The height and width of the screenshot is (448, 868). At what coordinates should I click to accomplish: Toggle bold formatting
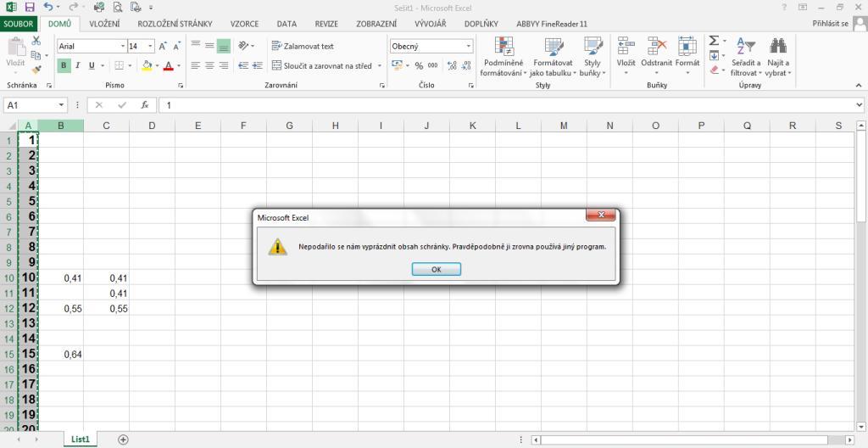pos(63,65)
